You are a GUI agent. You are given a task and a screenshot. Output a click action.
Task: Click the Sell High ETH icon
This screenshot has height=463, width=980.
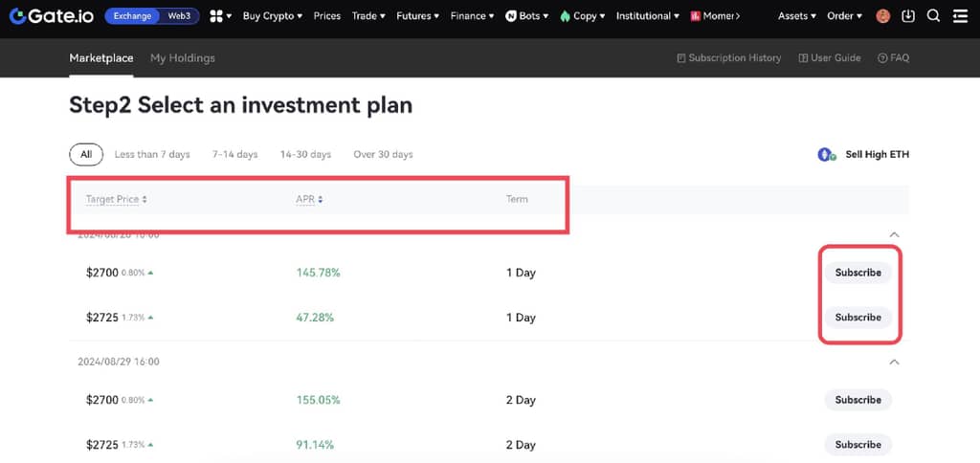[x=827, y=155]
